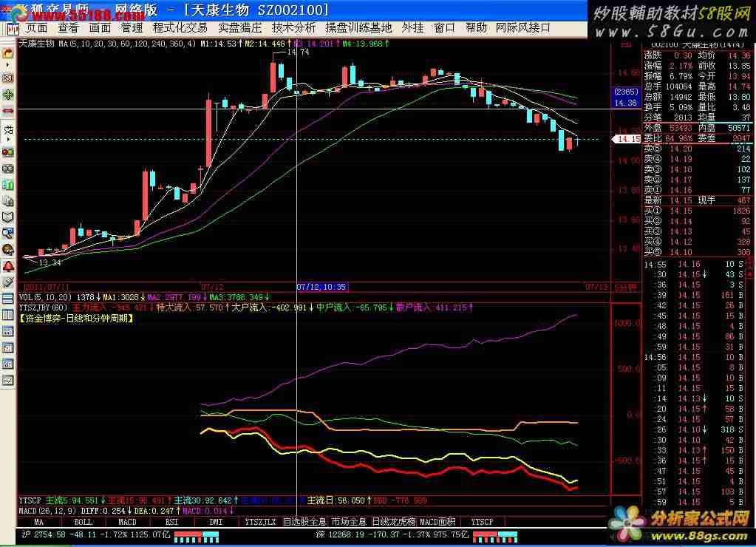
Task: Open the MACD面积 tab
Action: point(437,522)
